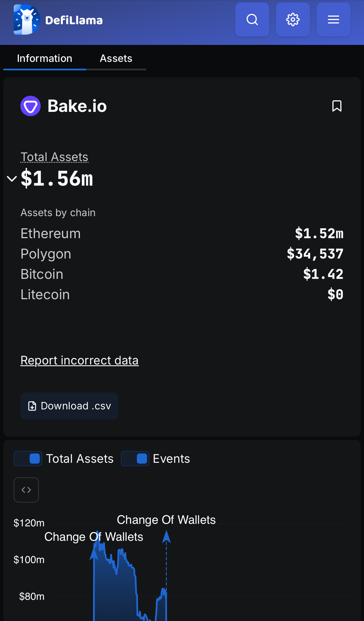Collapse the Total Assets chevron
364x621 pixels.
[x=12, y=179]
